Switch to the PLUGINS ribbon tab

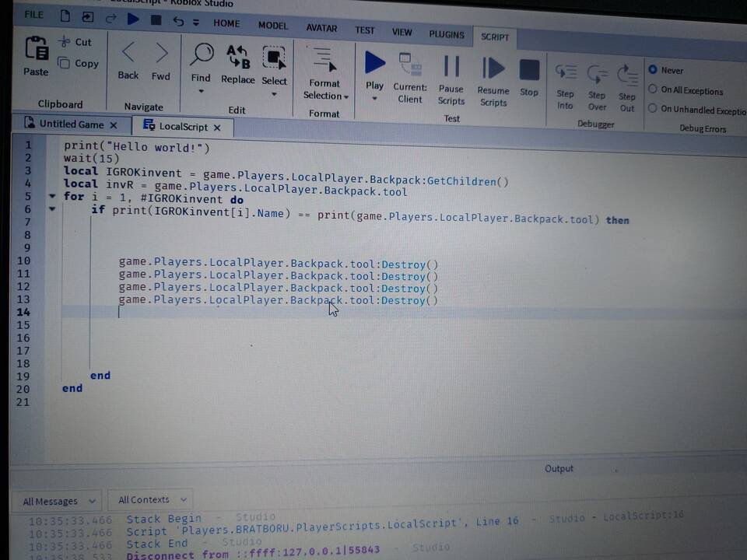point(447,34)
